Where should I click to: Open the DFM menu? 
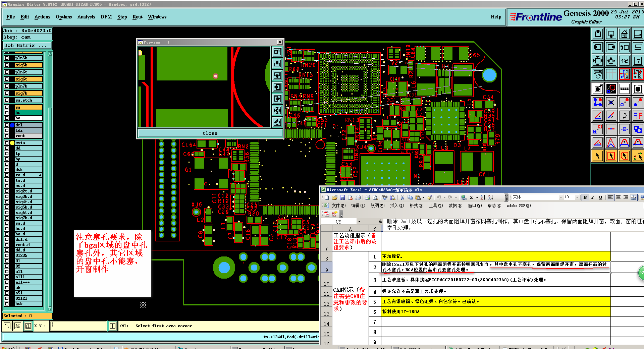(106, 17)
